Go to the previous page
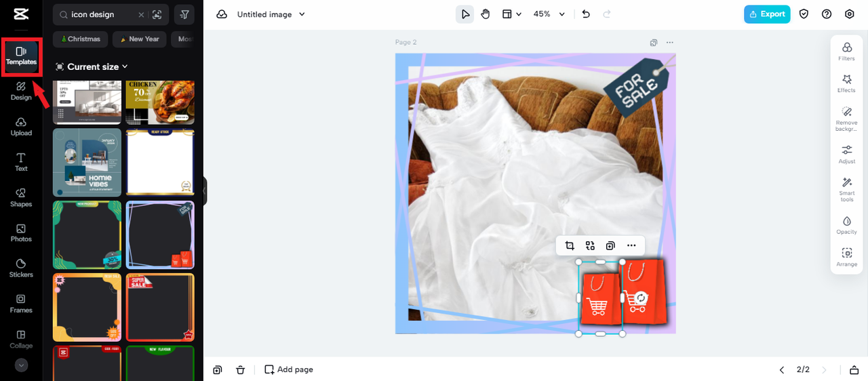Viewport: 868px width, 381px height. tap(782, 369)
